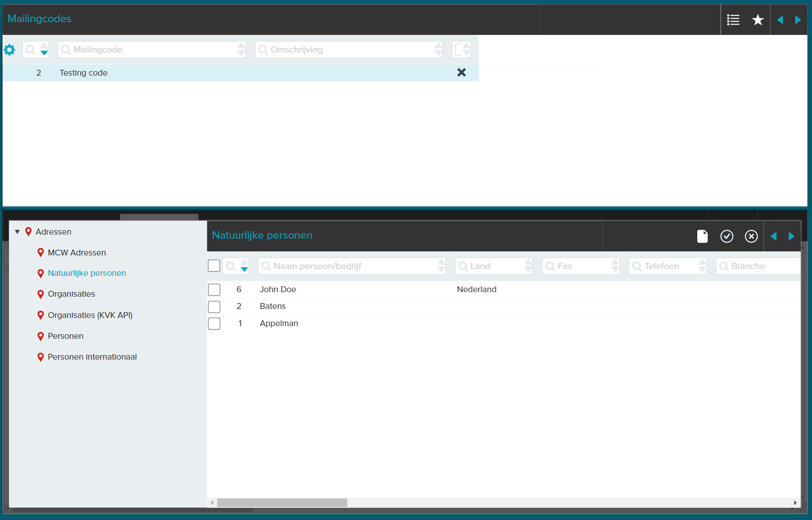812x520 pixels.
Task: Toggle sort arrows on Omschrijving filter
Action: (438, 49)
